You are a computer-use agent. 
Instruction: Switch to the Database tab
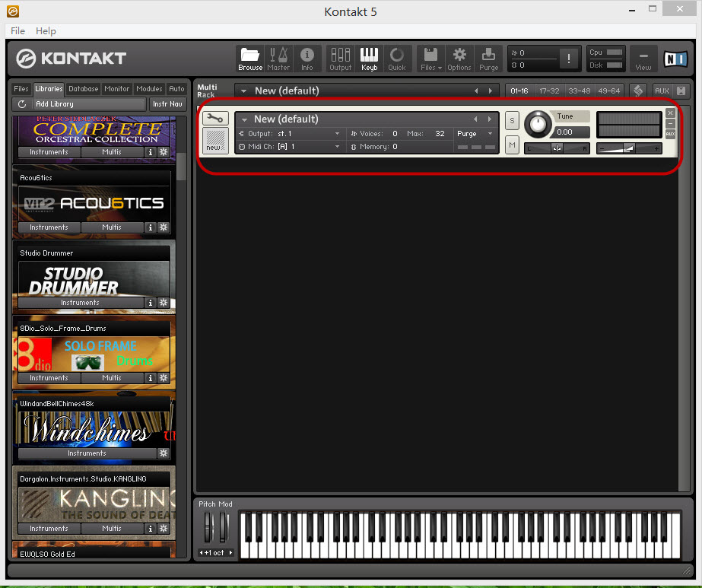point(83,89)
